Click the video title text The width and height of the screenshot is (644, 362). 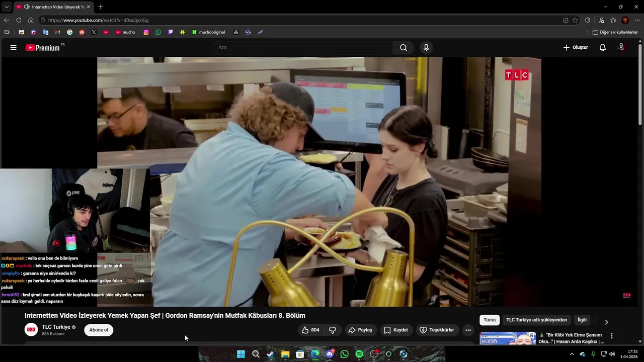click(165, 316)
